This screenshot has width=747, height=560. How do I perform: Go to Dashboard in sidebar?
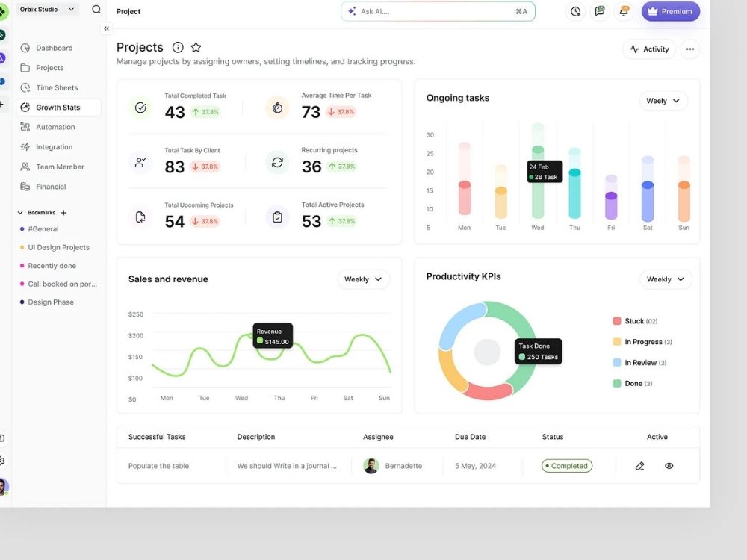(x=58, y=48)
